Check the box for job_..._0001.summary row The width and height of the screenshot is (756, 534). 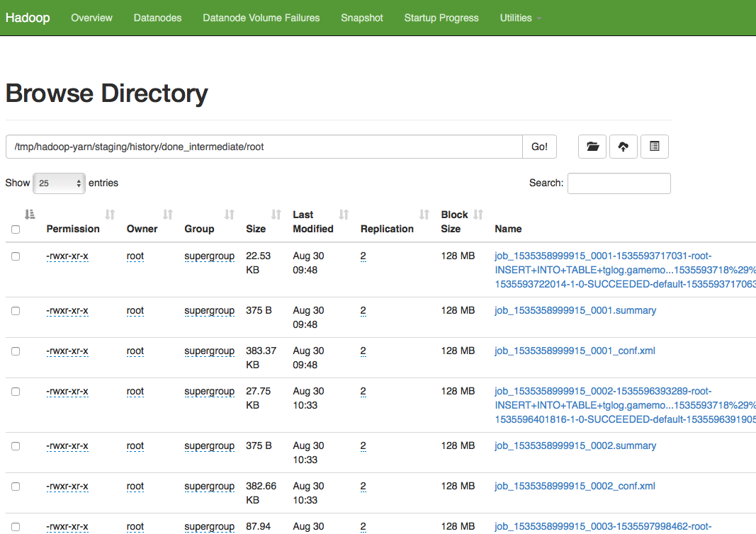pyautogui.click(x=16, y=311)
